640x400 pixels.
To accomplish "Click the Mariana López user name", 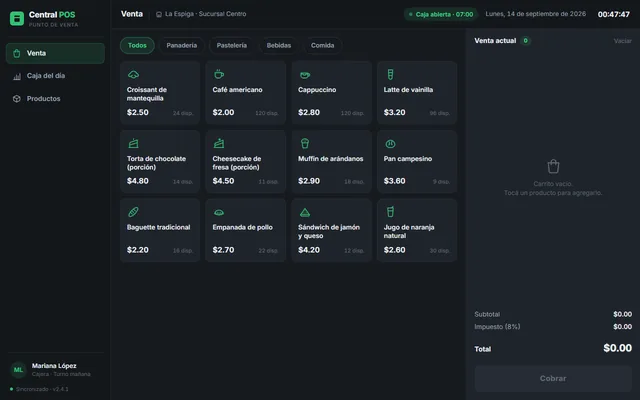I will pos(54,366).
